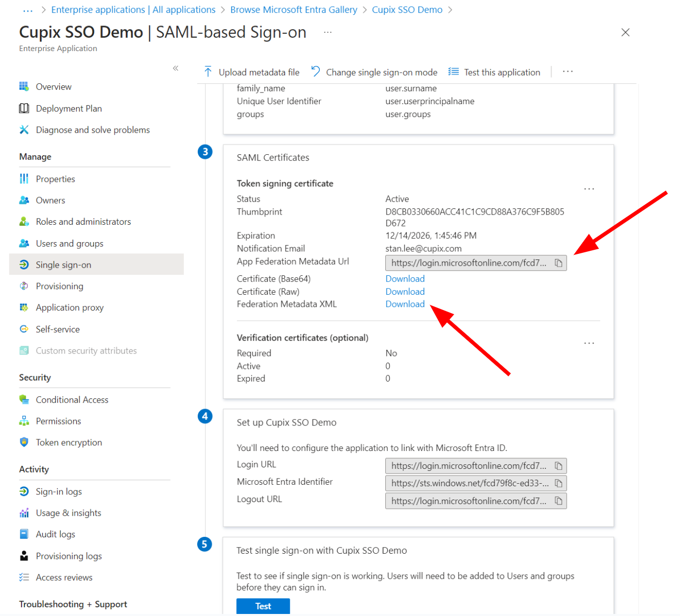680x616 pixels.
Task: Copy the Logout URL value
Action: point(558,501)
